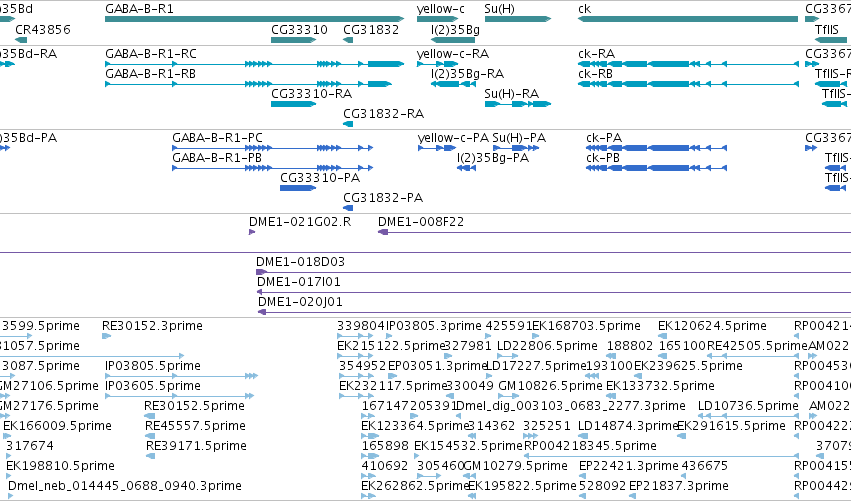Select EST LD14874.3prime

click(628, 426)
